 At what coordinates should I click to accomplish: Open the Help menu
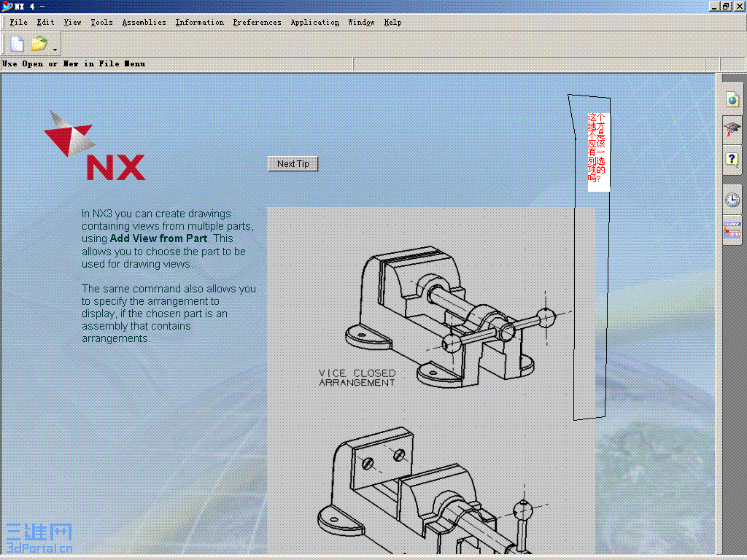(392, 23)
